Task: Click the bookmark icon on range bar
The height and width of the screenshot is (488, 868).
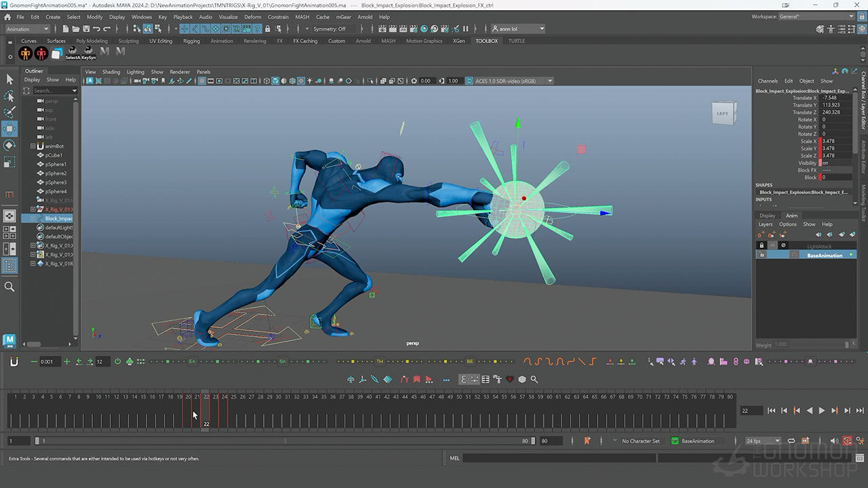Action: point(587,441)
